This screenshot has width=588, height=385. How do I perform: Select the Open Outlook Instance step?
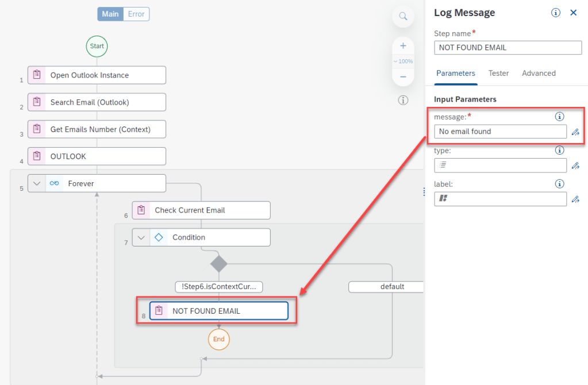(x=97, y=75)
